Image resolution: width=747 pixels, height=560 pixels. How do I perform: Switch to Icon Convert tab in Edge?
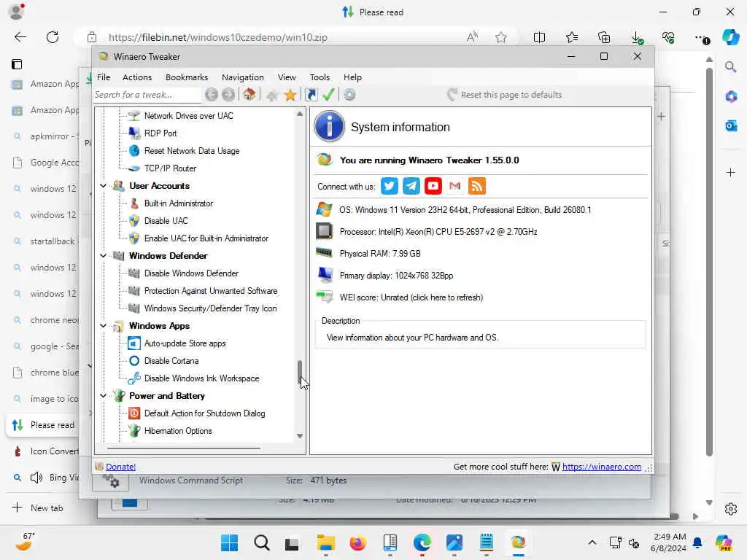click(x=44, y=451)
